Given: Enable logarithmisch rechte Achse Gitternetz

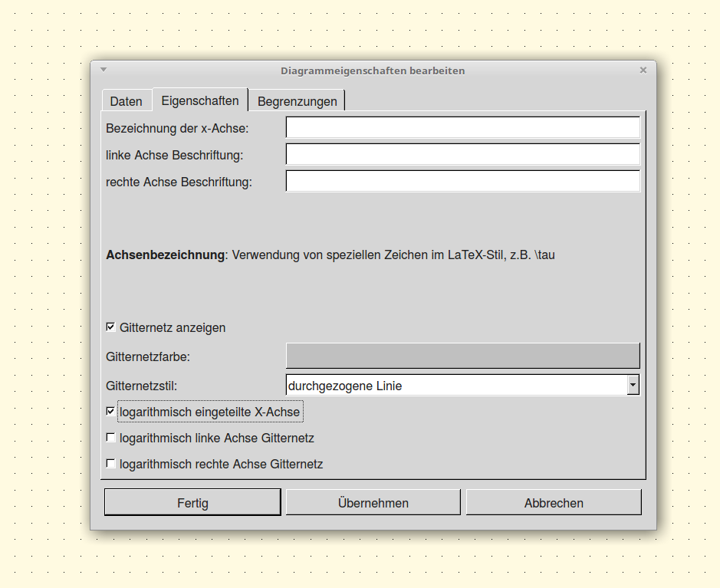Looking at the screenshot, I should [x=110, y=464].
